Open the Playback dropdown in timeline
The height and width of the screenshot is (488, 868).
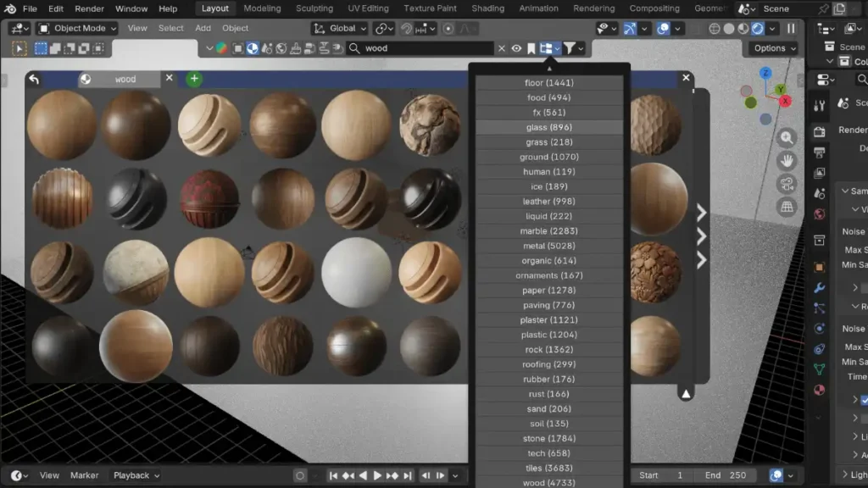tap(136, 475)
